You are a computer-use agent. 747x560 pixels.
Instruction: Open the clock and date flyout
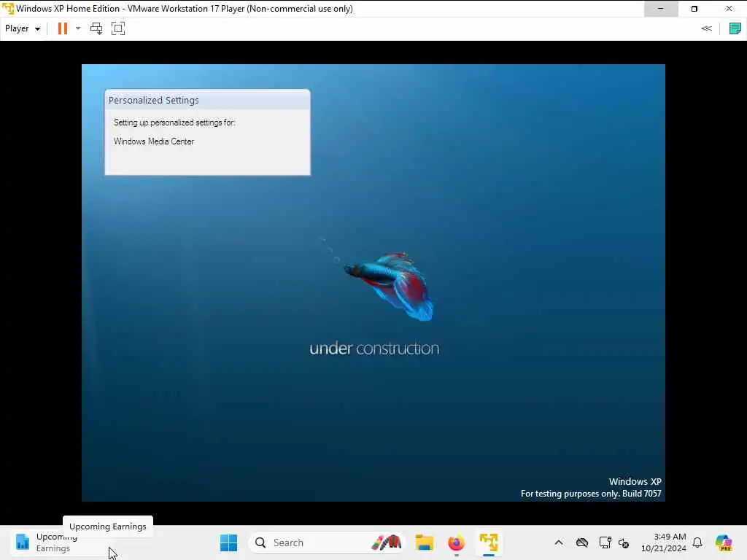[x=664, y=542]
